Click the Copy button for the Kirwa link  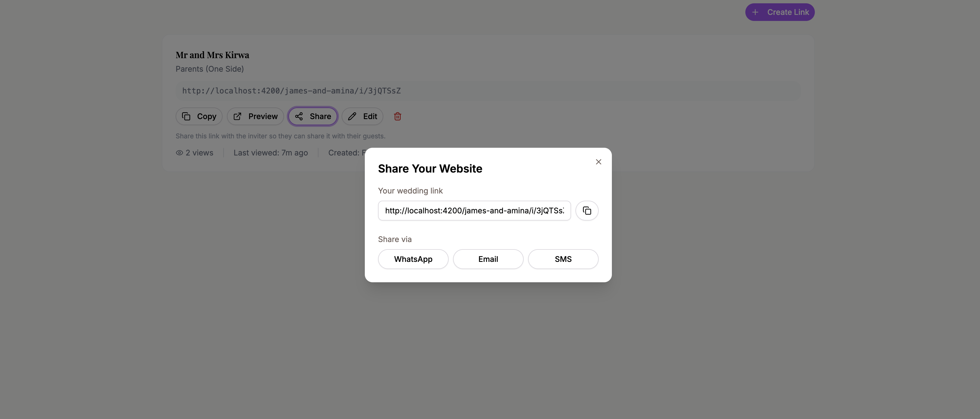(x=199, y=116)
